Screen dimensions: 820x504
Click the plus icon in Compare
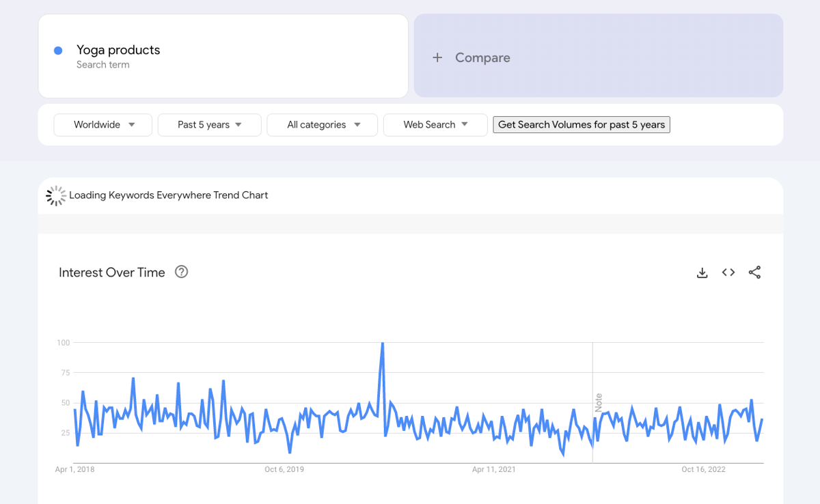click(437, 58)
